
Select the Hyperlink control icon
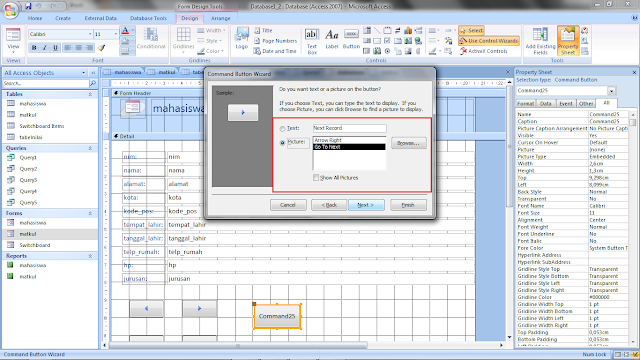[418, 41]
